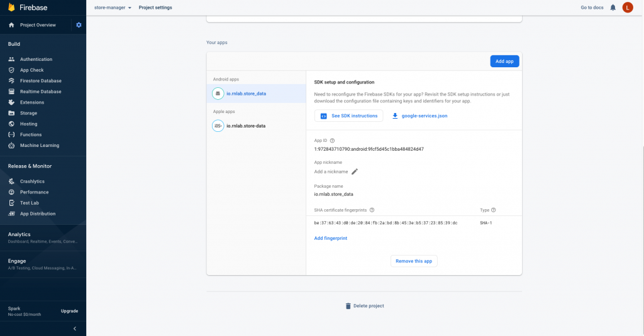Open Crashlytics in sidebar
This screenshot has height=336, width=644.
[32, 182]
